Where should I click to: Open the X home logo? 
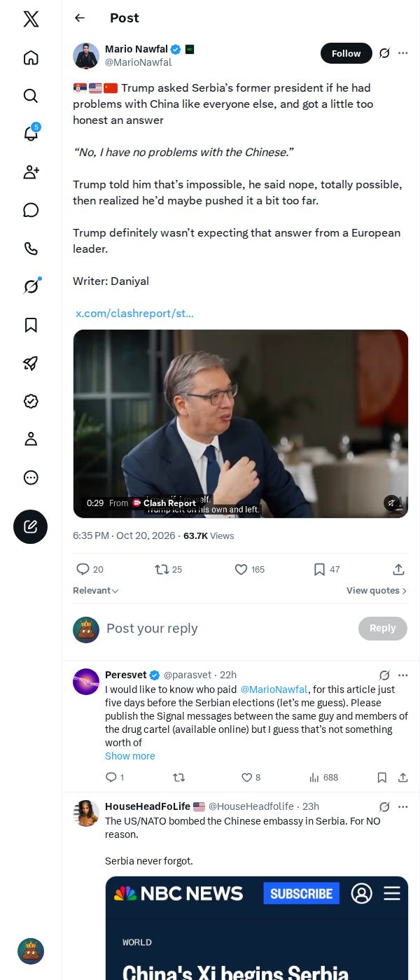pos(31,19)
